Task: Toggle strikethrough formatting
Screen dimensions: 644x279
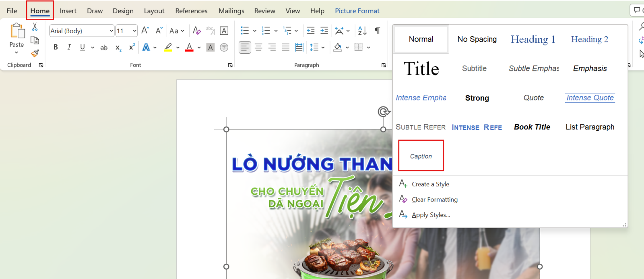Action: click(104, 48)
